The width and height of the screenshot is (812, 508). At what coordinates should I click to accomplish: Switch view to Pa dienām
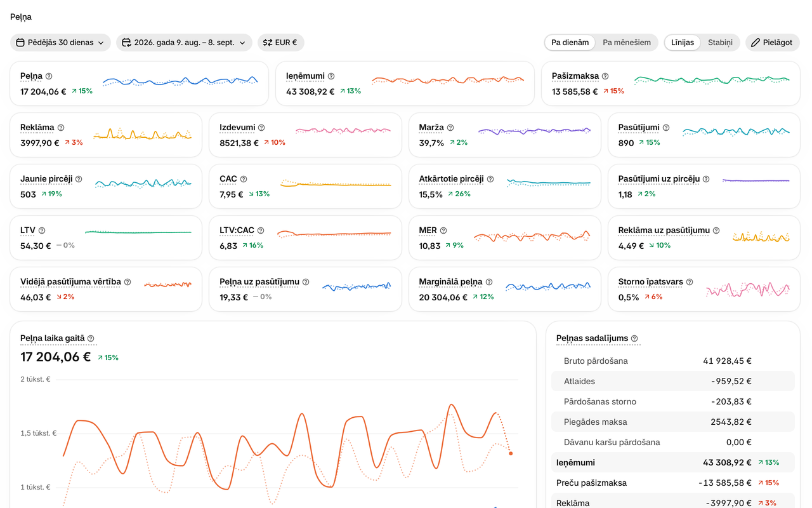(x=570, y=43)
